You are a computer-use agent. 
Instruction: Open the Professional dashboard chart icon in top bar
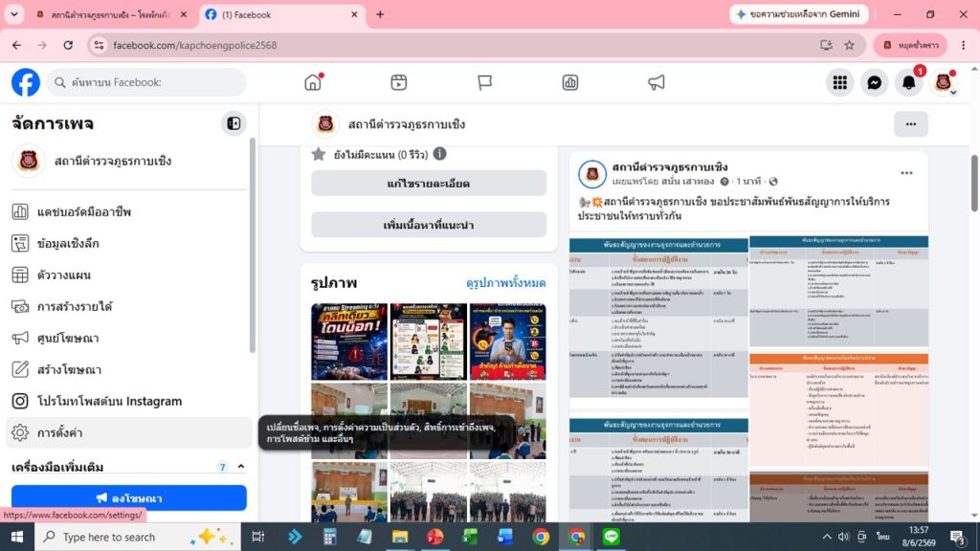click(x=570, y=82)
